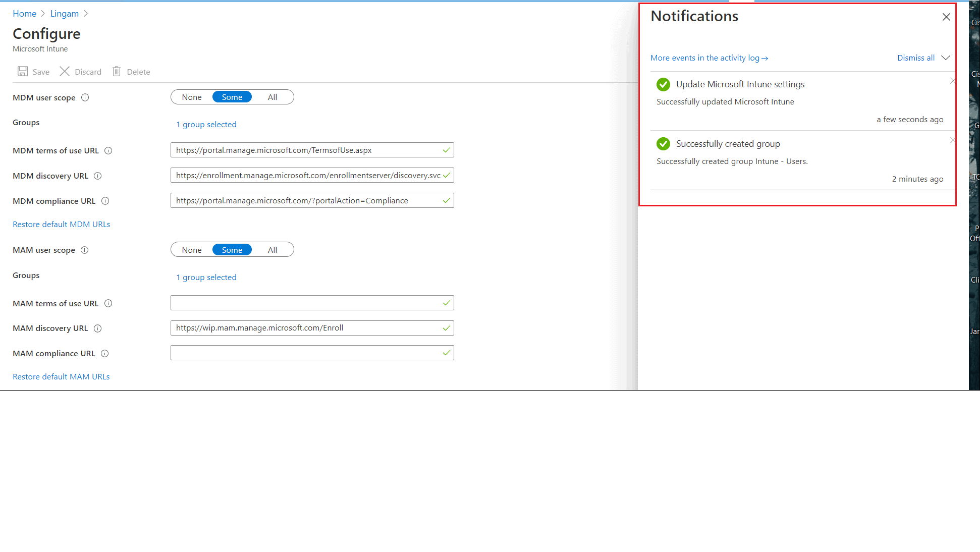Screen dimensions: 980x552
Task: Focus the empty MAM compliance URL field
Action: pyautogui.click(x=312, y=353)
